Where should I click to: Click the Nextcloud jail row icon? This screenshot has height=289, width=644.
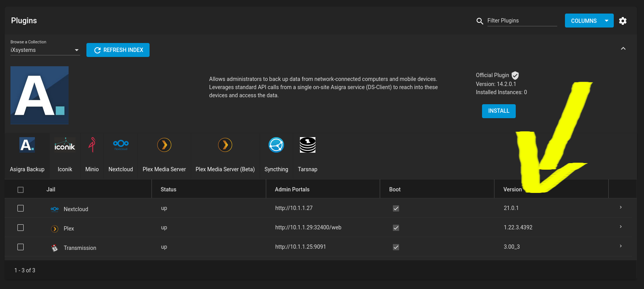[55, 209]
